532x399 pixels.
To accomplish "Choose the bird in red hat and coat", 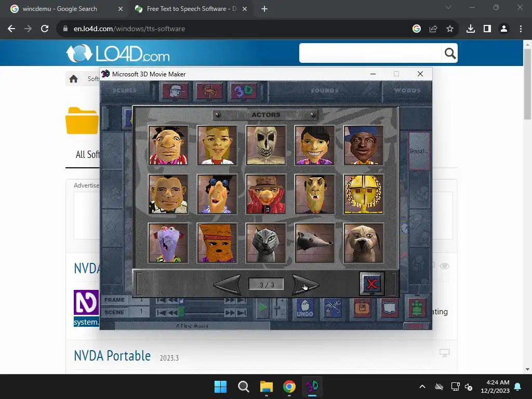I will point(265,194).
